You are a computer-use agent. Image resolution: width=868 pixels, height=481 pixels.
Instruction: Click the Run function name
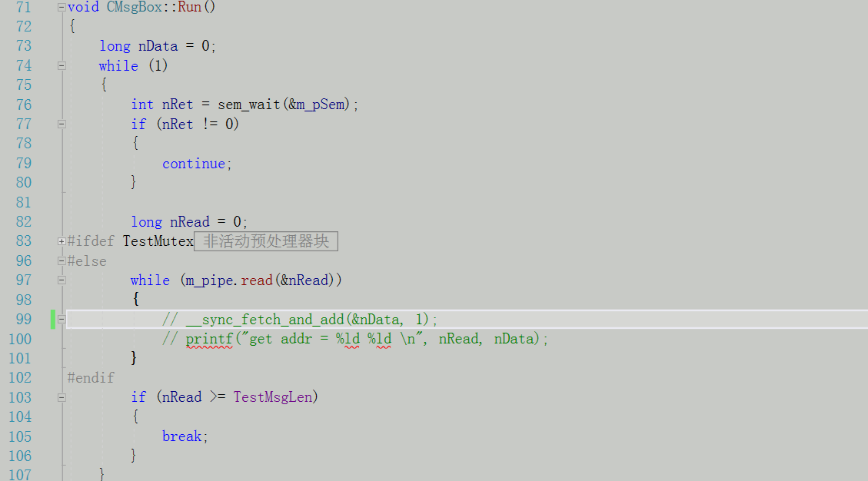pyautogui.click(x=189, y=7)
